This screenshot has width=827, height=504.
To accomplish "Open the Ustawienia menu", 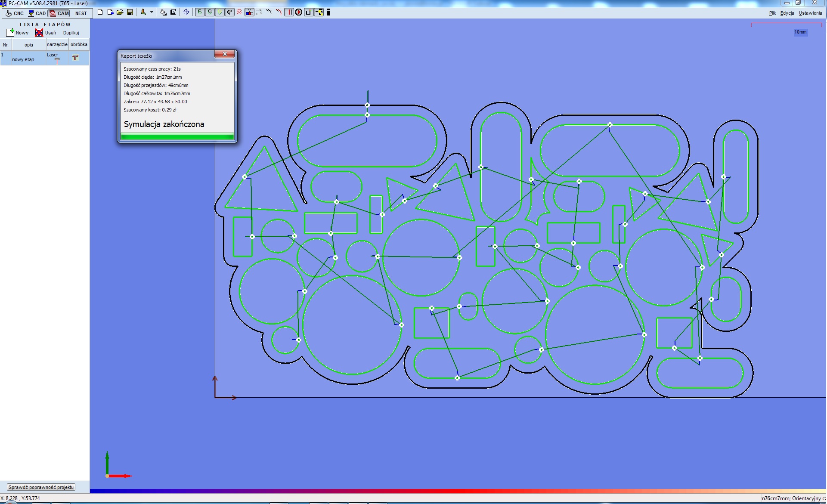I will pyautogui.click(x=810, y=13).
